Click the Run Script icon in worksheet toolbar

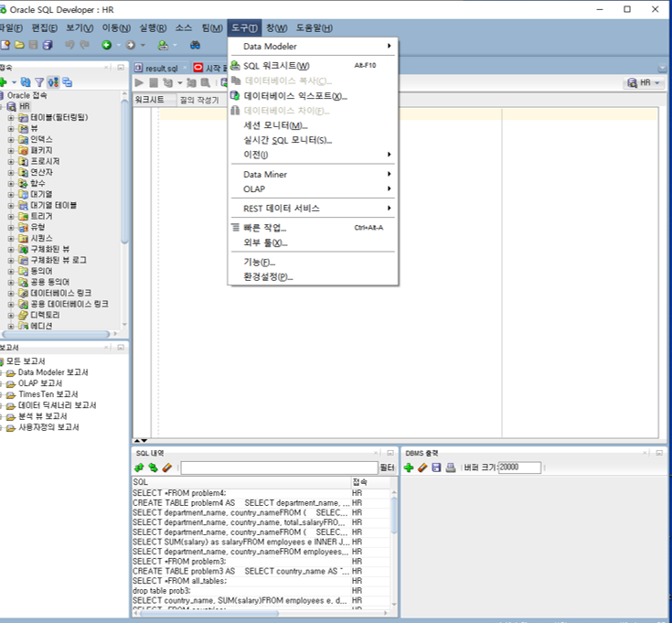coord(154,82)
